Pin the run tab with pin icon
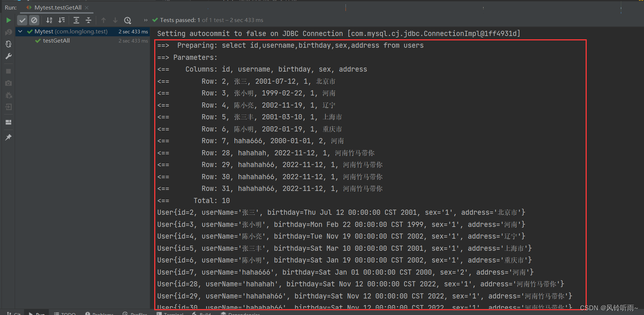The height and width of the screenshot is (315, 644). coord(8,137)
